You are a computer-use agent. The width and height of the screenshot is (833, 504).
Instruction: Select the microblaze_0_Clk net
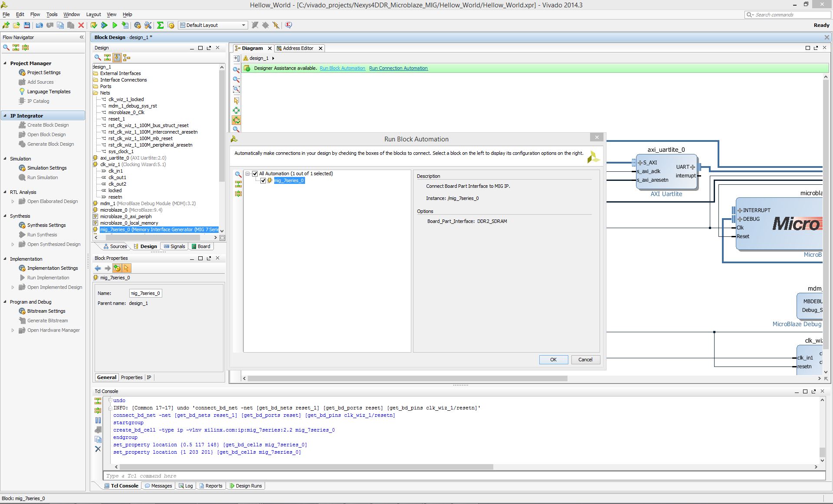126,112
